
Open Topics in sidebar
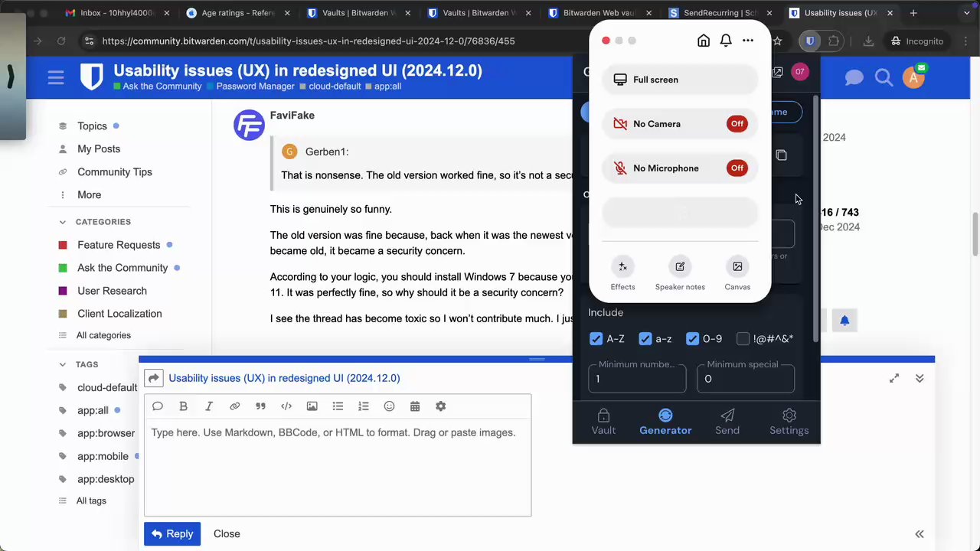(92, 126)
